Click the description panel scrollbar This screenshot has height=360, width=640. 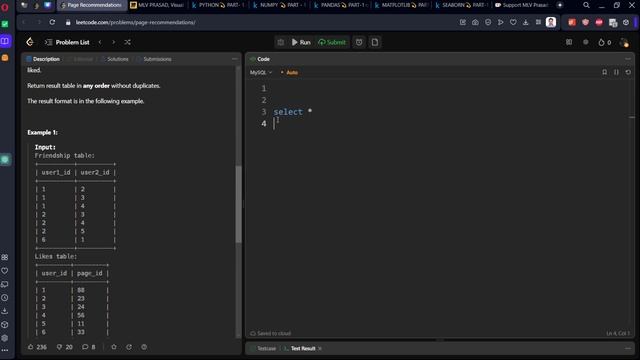click(238, 204)
